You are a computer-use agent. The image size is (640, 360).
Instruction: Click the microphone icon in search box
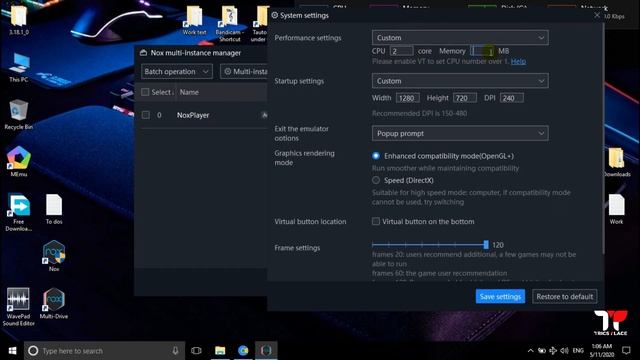(175, 351)
